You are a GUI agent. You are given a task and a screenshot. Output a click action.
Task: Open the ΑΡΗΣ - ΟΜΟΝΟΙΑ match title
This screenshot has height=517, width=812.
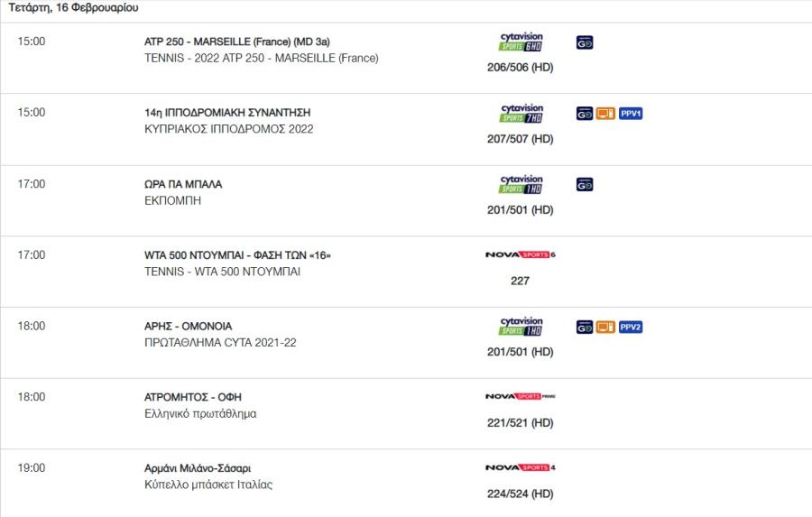[188, 327]
